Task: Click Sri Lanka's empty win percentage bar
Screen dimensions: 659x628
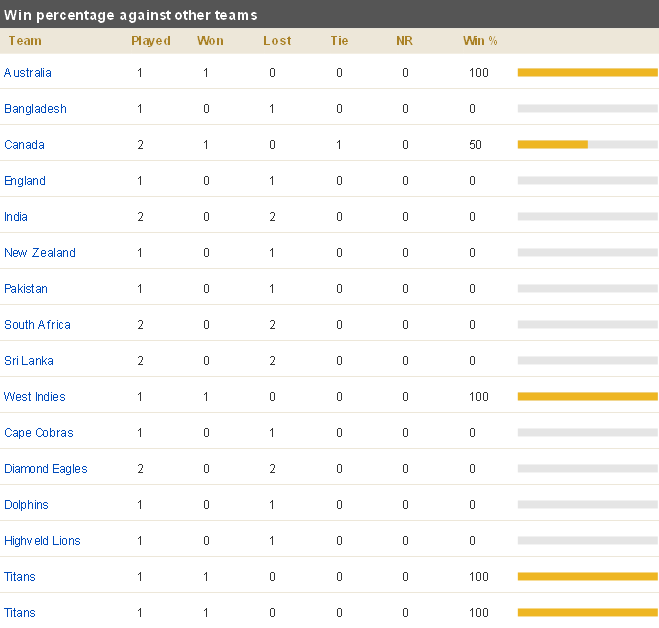Action: pos(588,361)
